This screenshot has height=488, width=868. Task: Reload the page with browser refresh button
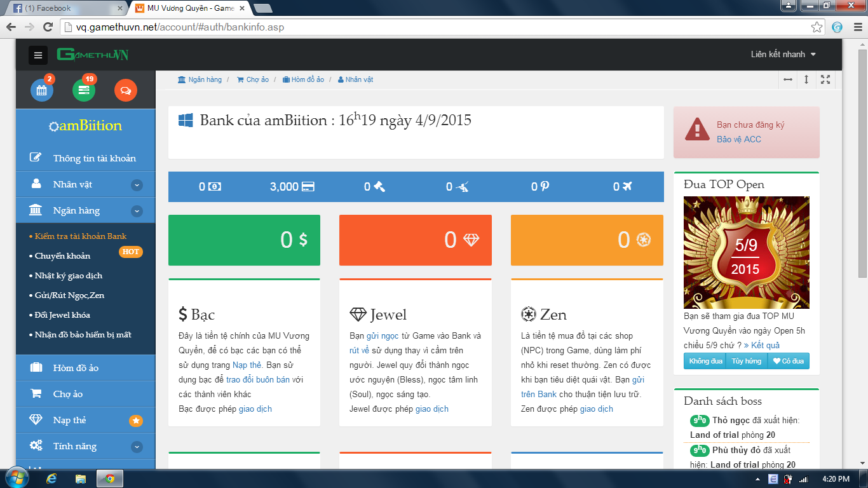tap(48, 27)
